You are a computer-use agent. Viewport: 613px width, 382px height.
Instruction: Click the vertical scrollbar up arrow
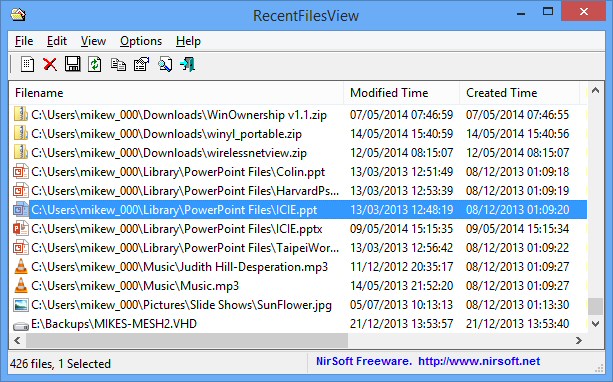pyautogui.click(x=595, y=91)
